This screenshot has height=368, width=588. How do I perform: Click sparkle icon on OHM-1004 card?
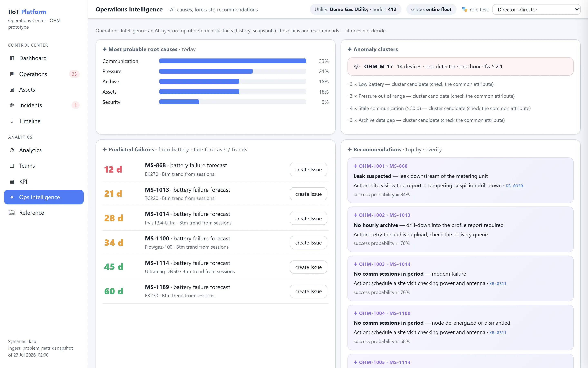[x=355, y=313]
